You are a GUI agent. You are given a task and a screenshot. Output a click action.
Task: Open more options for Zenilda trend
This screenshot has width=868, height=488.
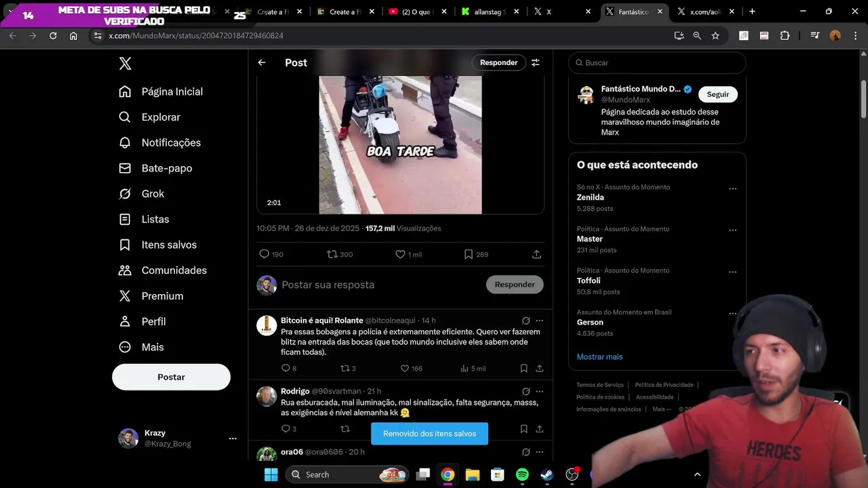pyautogui.click(x=732, y=188)
